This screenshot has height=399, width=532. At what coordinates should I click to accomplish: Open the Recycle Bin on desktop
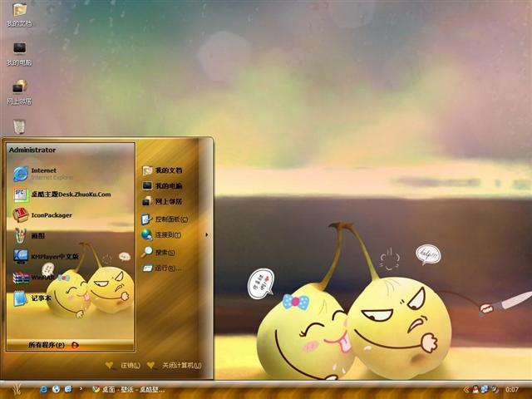(x=19, y=126)
